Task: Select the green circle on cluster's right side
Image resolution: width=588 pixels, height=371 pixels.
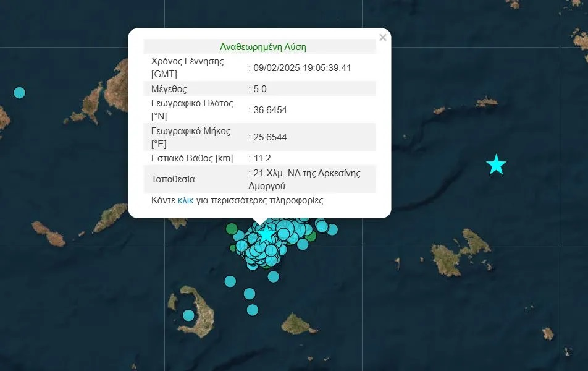Action: (311, 236)
